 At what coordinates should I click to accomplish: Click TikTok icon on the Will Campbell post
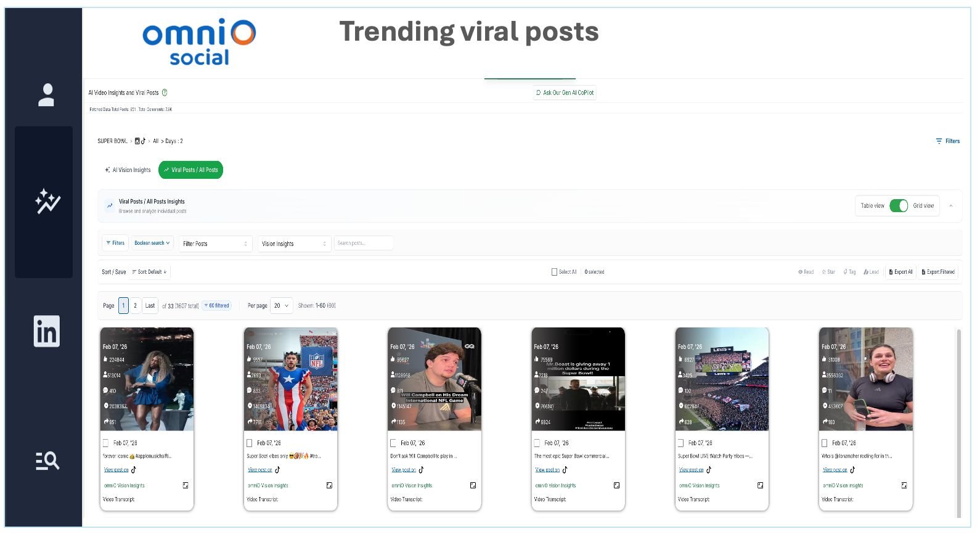point(421,470)
